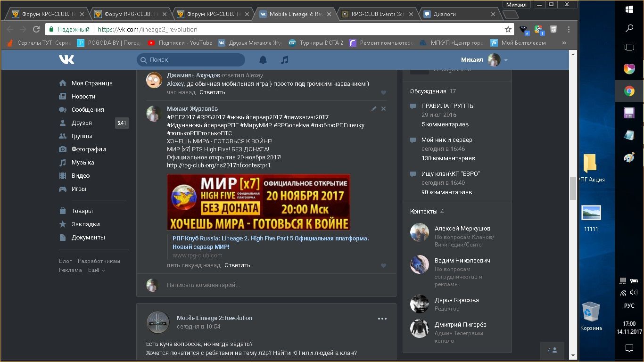The image size is (644, 362).
Task: Like Михаил Журавлёв's comment with the heart
Action: click(x=383, y=265)
